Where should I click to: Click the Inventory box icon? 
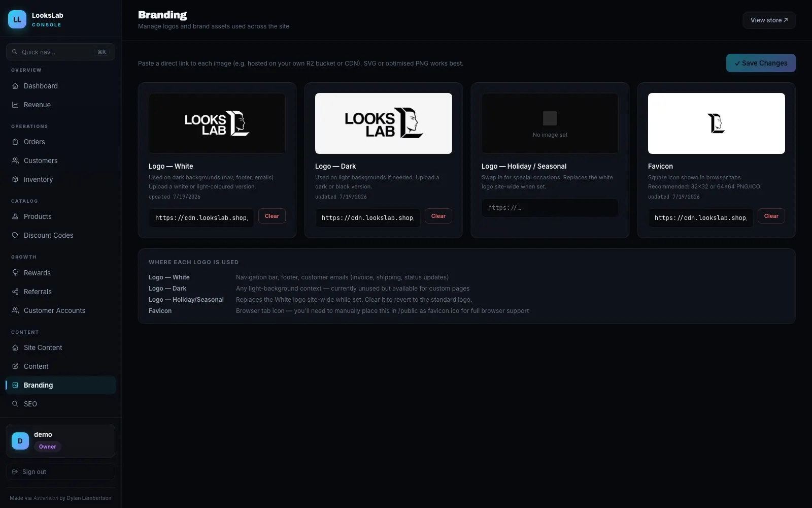pyautogui.click(x=15, y=179)
